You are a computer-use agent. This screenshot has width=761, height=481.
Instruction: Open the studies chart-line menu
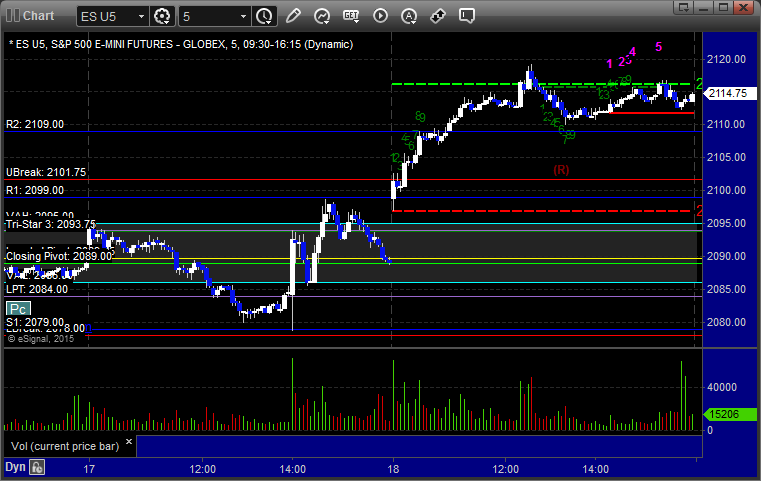[322, 16]
